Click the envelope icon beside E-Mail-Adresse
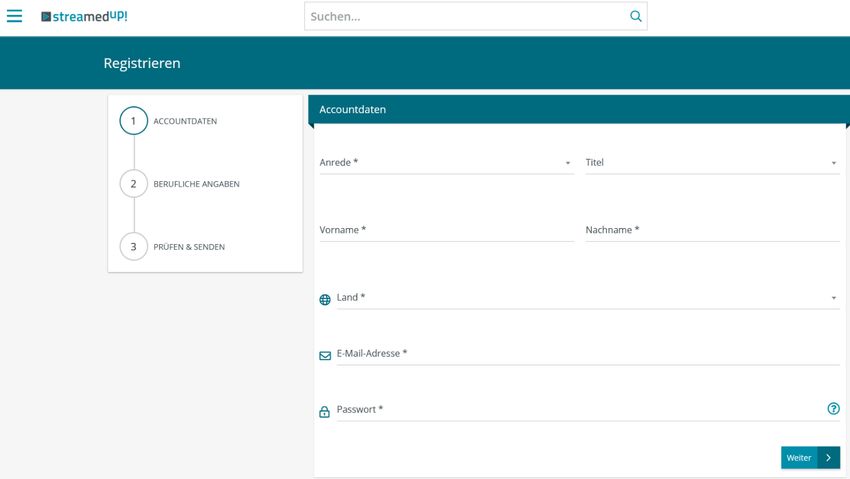Image resolution: width=850 pixels, height=479 pixels. [324, 355]
